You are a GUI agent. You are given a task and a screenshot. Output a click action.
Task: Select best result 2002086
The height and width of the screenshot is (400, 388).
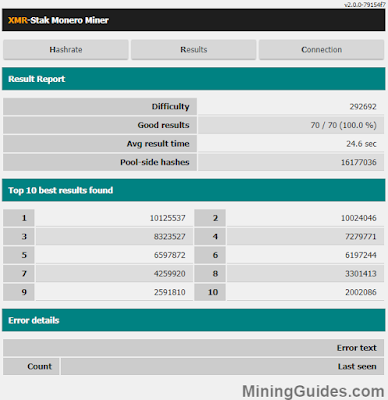pos(361,292)
